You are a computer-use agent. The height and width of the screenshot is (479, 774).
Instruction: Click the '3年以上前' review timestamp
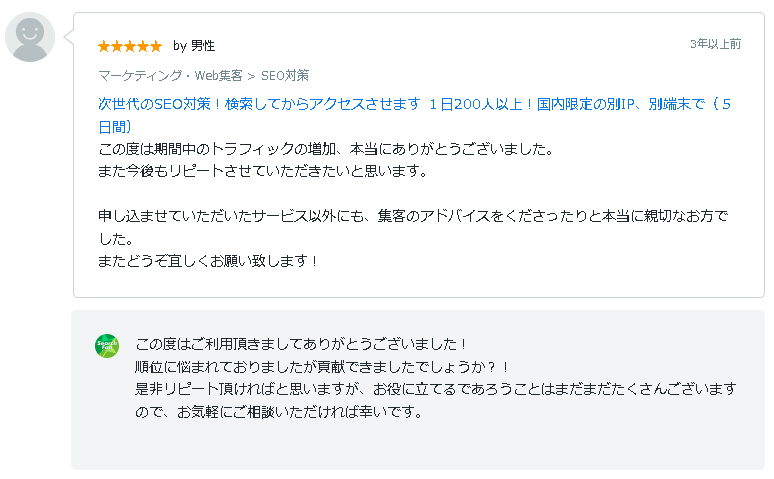click(715, 44)
